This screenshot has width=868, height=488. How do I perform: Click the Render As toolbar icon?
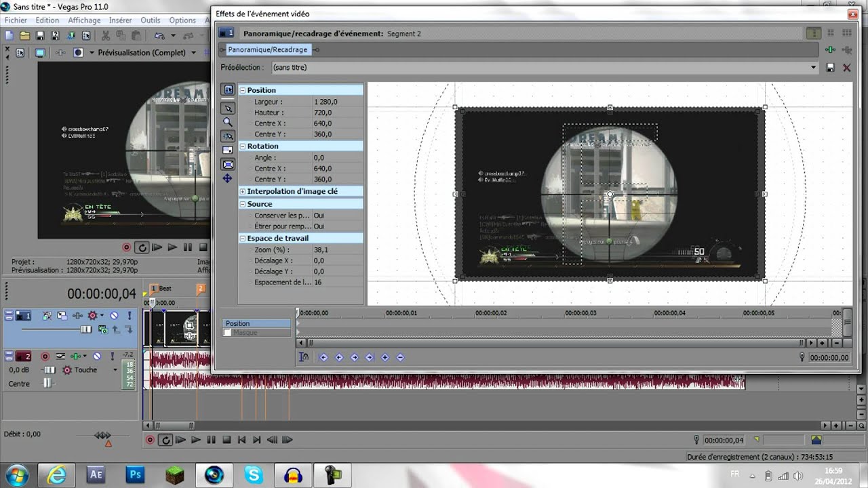[x=72, y=35]
